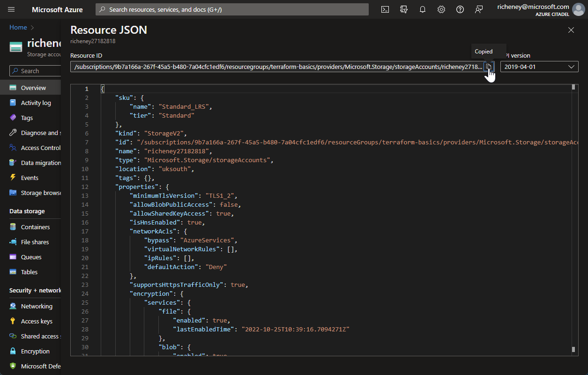Open the API version dropdown
The width and height of the screenshot is (588, 375).
pyautogui.click(x=539, y=67)
